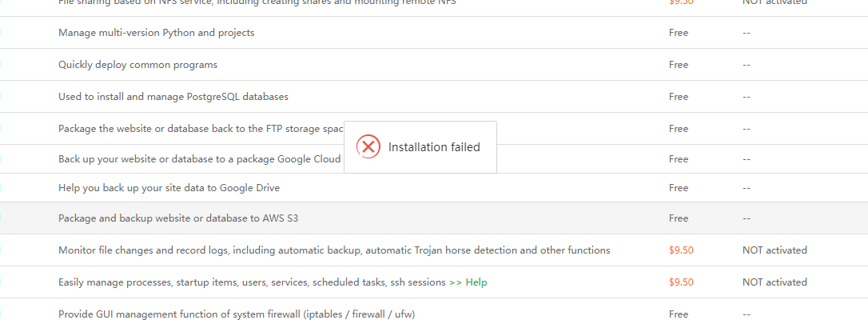The image size is (868, 320).
Task: Click the "Installation failed" message text
Action: 434,147
